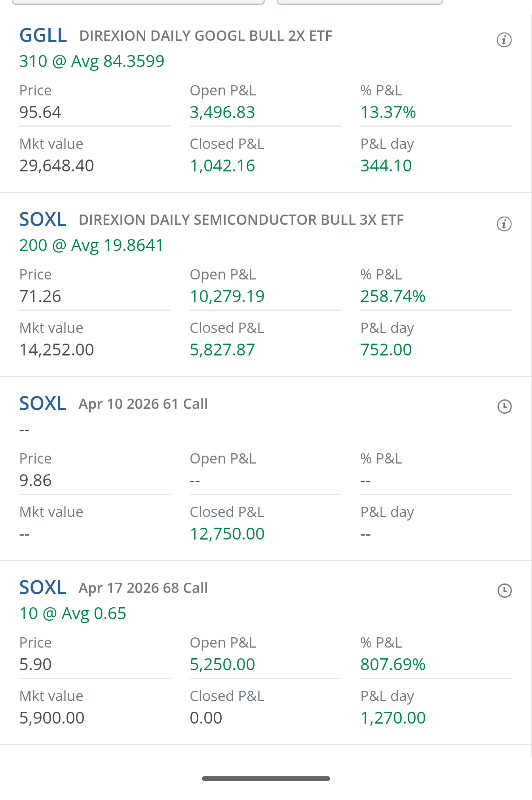This screenshot has width=532, height=800.
Task: Tap the home indicator bar at bottom
Action: coord(266,779)
